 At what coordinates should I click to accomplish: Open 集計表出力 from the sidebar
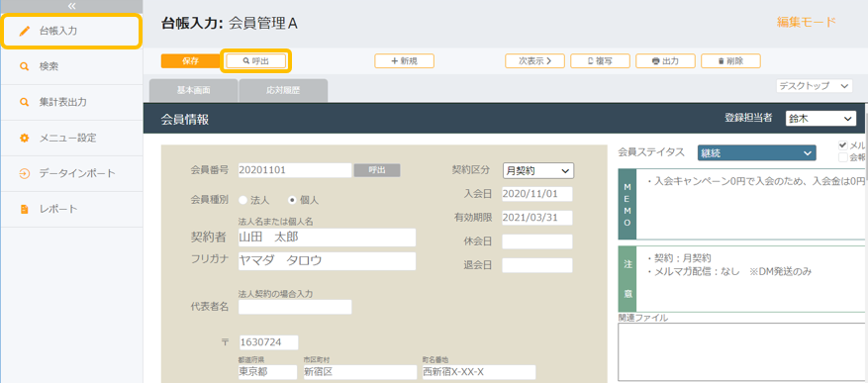71,102
